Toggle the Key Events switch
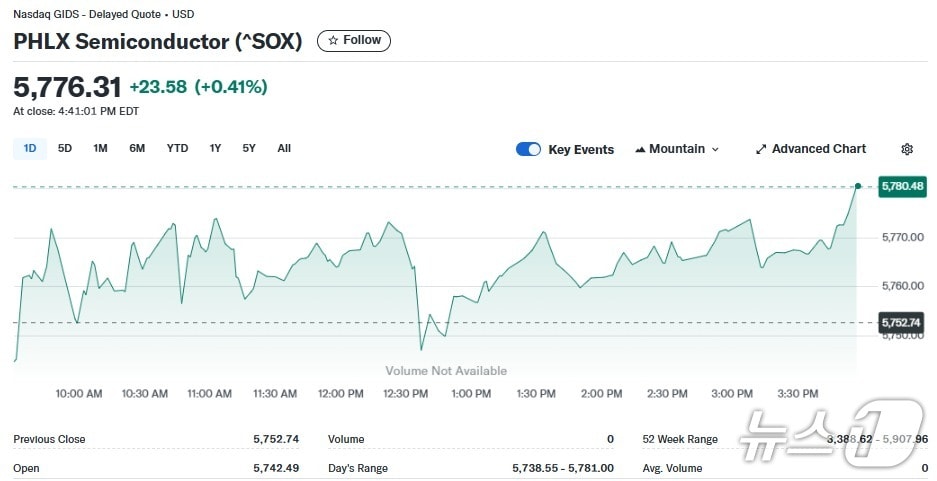This screenshot has height=481, width=937. (528, 149)
